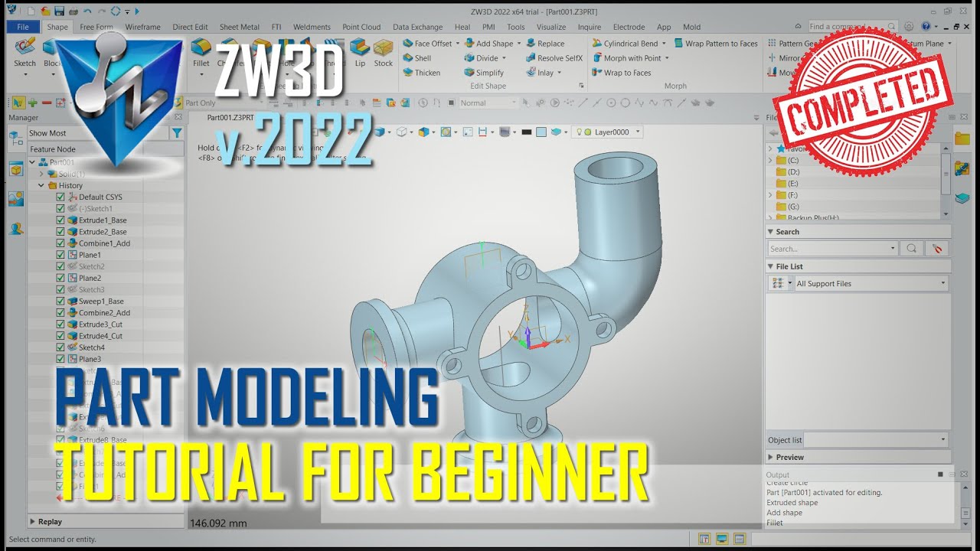The width and height of the screenshot is (980, 551).
Task: Click the Replace face tool
Action: click(x=545, y=44)
